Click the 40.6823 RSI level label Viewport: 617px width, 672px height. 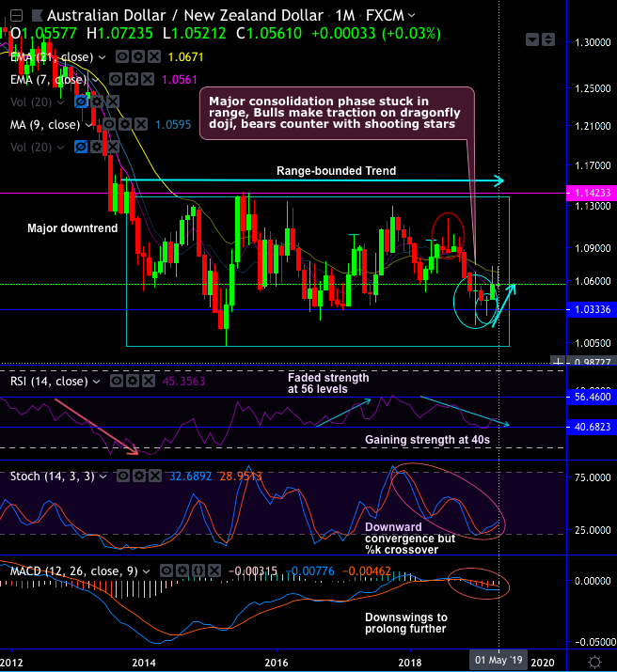tap(592, 427)
